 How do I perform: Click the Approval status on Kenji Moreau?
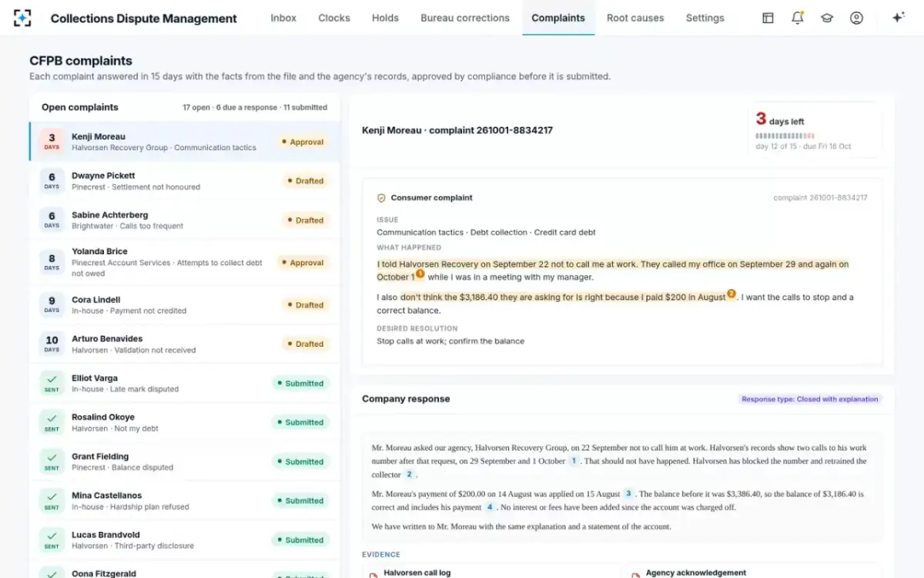[x=303, y=142]
